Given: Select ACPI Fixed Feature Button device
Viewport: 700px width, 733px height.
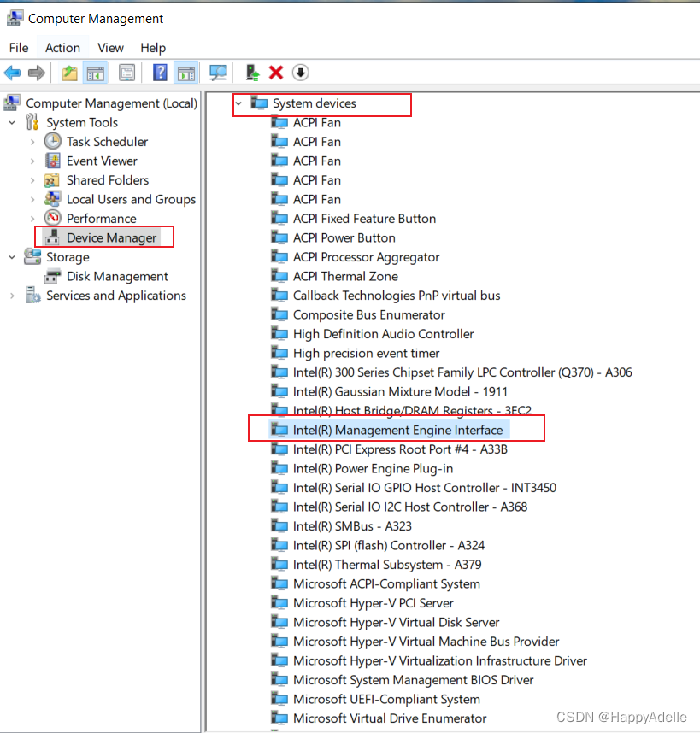Looking at the screenshot, I should [364, 219].
